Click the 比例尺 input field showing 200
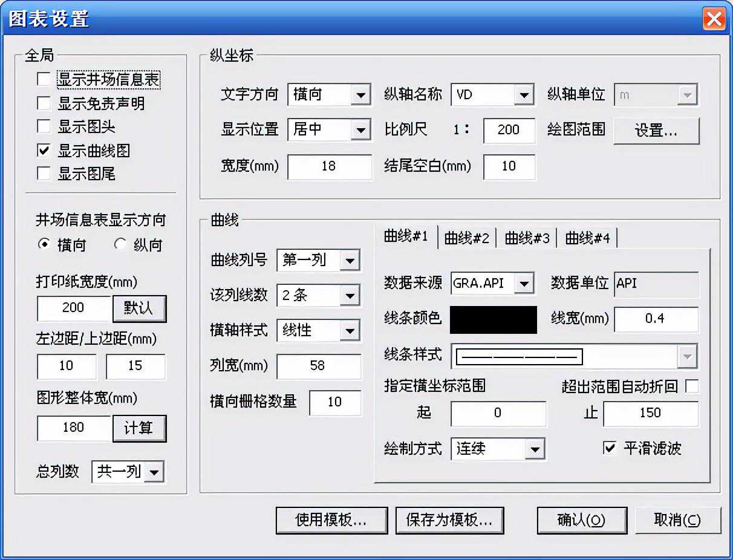The width and height of the screenshot is (733, 560). click(509, 130)
